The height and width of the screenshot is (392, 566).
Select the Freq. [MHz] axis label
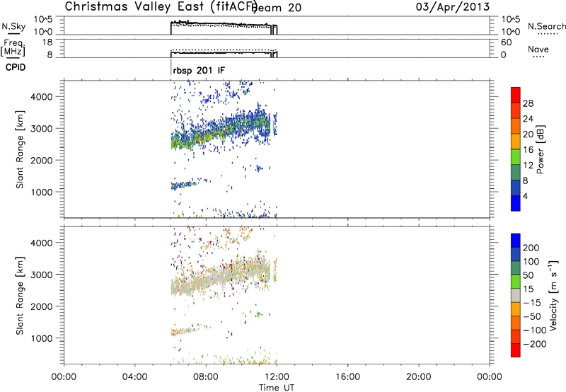point(13,47)
